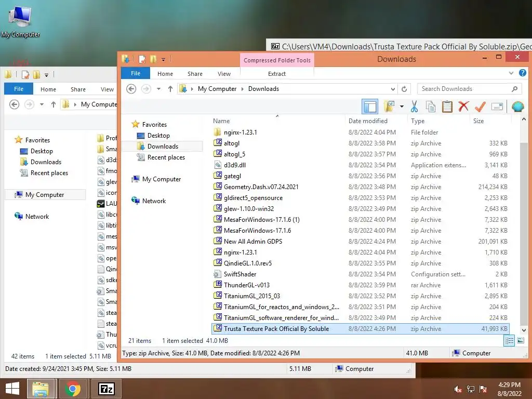This screenshot has height=399, width=532.
Task: Open the View tab in Downloads window
Action: point(224,74)
